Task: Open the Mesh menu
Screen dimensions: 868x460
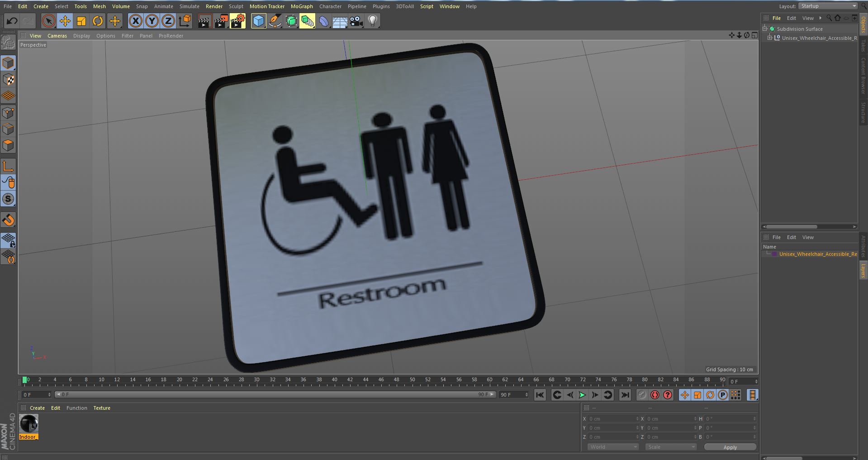Action: pos(99,6)
